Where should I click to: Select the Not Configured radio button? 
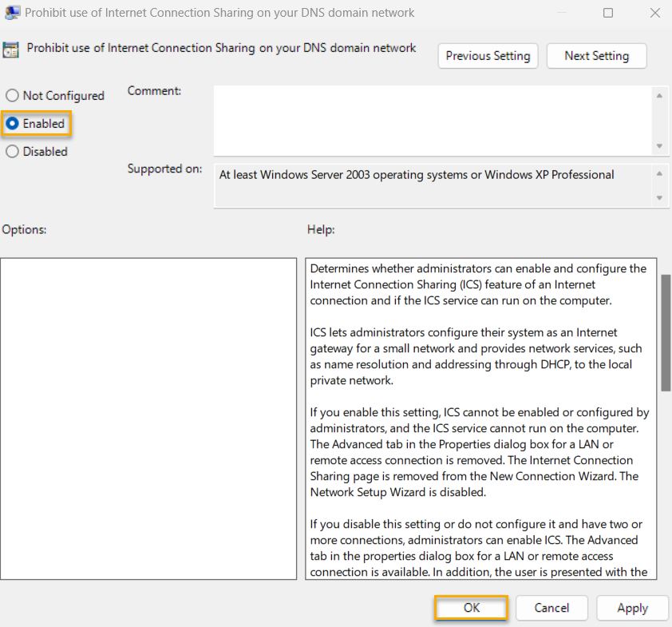click(x=12, y=95)
